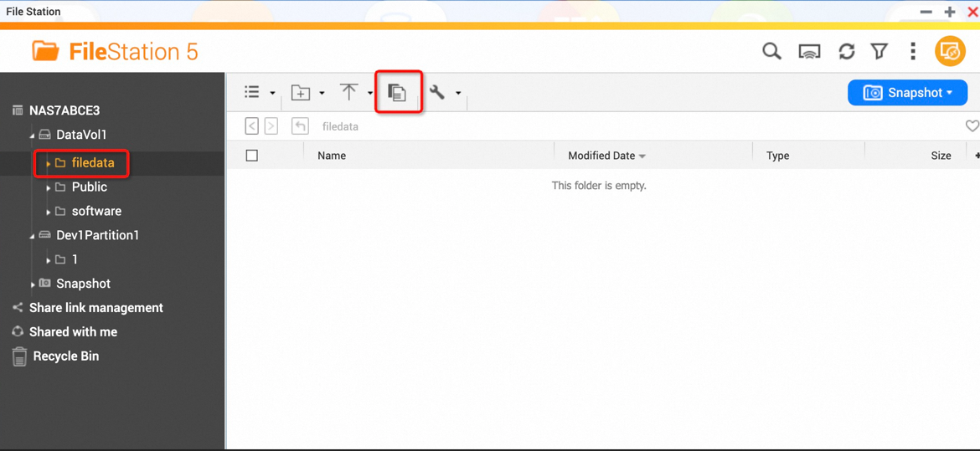Refresh the file list
Image resolution: width=980 pixels, height=451 pixels.
[846, 52]
